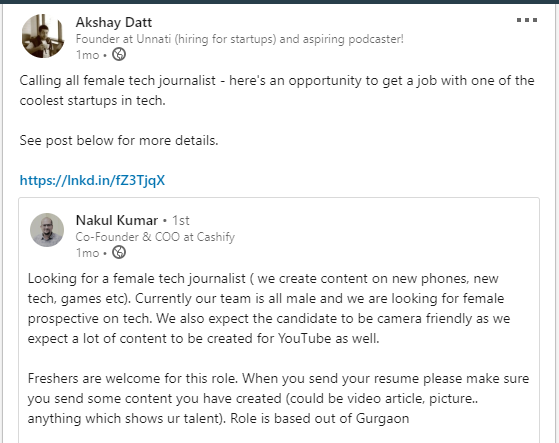Click the 1mo timestamp under Nakul Kumar
The height and width of the screenshot is (443, 559).
point(87,253)
